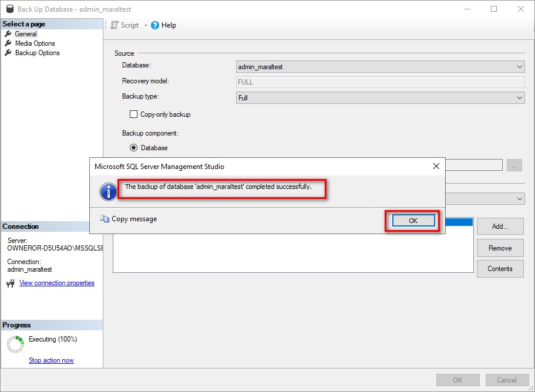Click the Back Up Database title bar icon
The width and height of the screenshot is (535, 392).
8,9
